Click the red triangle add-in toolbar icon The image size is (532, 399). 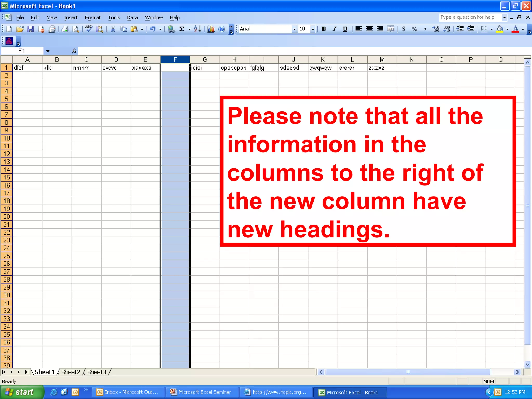[x=9, y=41]
